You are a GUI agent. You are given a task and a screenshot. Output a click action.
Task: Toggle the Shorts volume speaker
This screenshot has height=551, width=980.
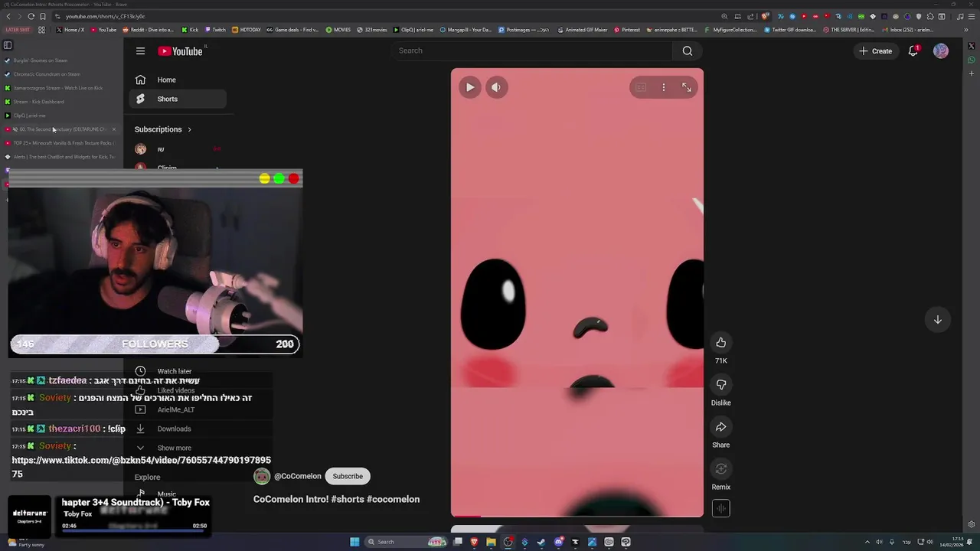tap(495, 87)
